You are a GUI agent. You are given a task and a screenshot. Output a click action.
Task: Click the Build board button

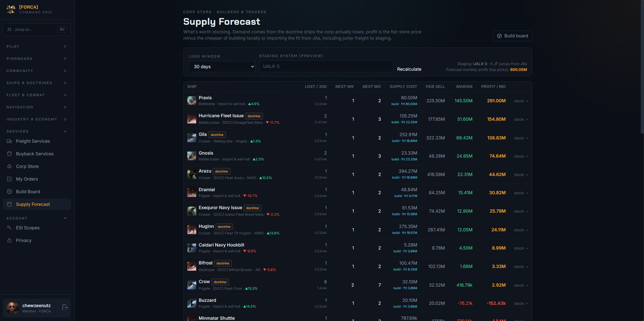[512, 36]
